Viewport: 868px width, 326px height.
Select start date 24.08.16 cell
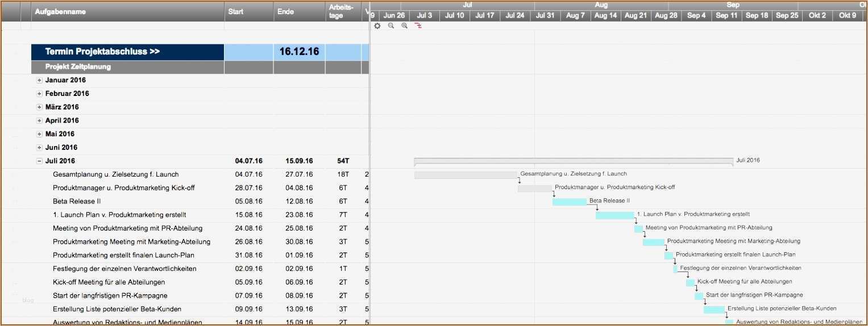pos(248,228)
